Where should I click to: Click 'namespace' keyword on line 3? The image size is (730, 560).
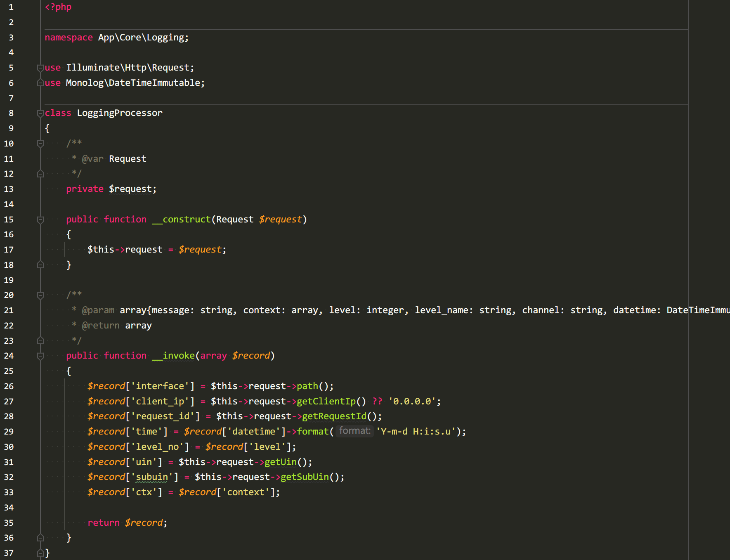tap(69, 38)
